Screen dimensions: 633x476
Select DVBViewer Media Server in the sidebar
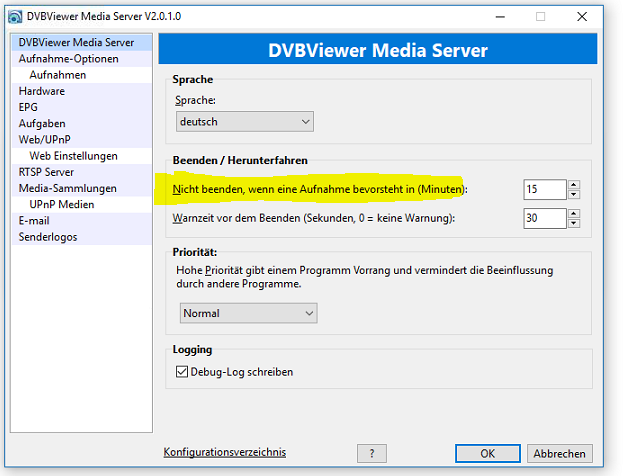point(82,42)
